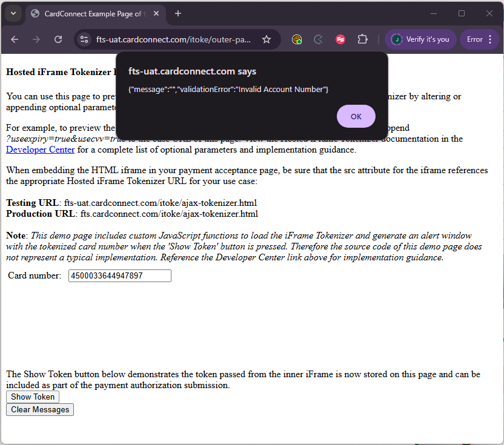Close the browser window
This screenshot has width=504, height=445.
489,13
